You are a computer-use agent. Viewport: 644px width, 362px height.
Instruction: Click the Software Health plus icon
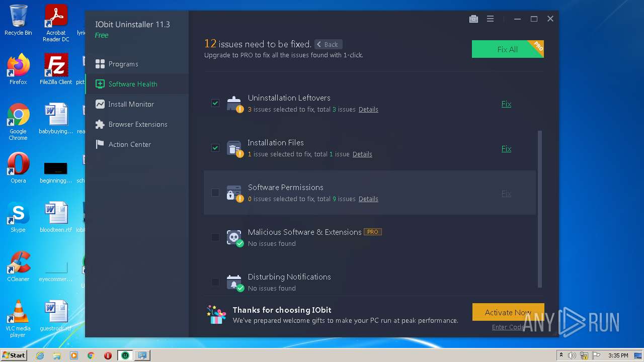(100, 84)
